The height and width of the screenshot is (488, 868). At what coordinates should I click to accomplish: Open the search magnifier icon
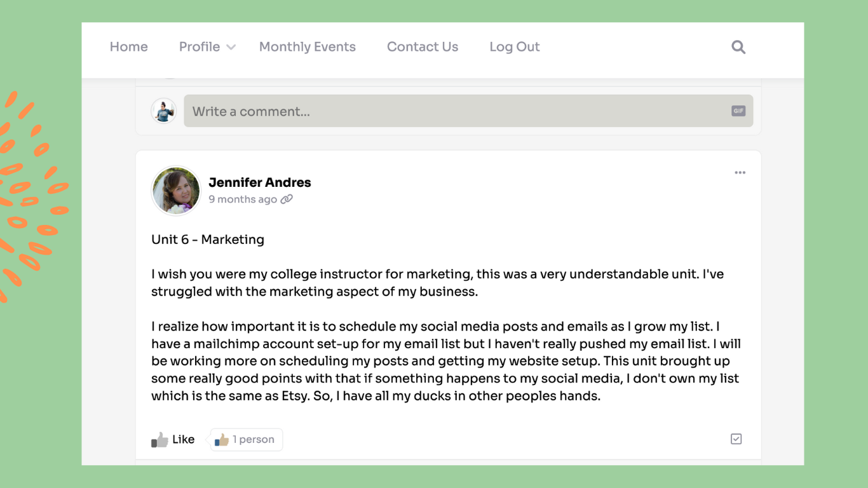click(738, 47)
